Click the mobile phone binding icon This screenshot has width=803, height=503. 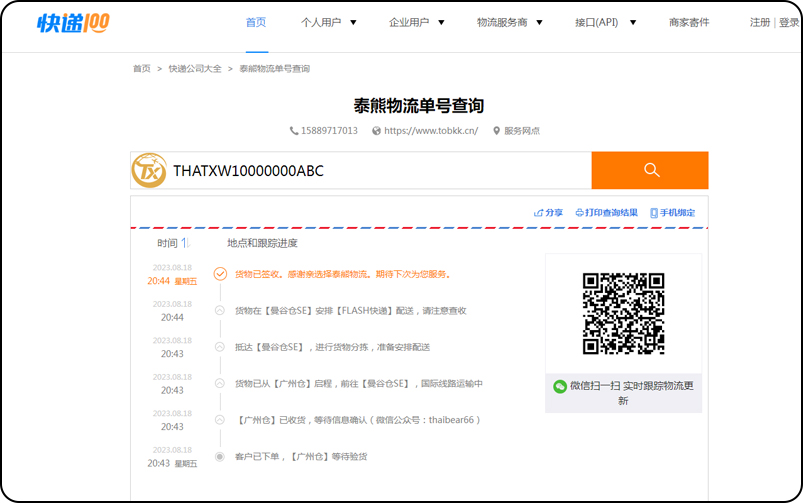tap(654, 213)
